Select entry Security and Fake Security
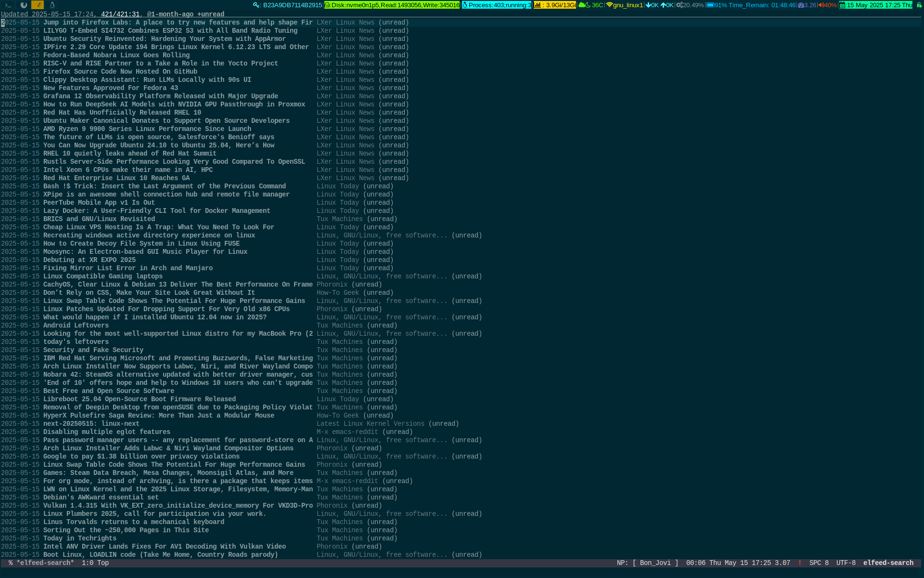Viewport: 924px width, 578px height. click(93, 350)
